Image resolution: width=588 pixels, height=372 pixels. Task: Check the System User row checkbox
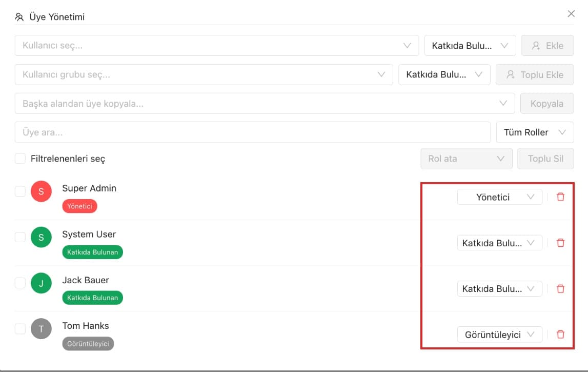21,237
